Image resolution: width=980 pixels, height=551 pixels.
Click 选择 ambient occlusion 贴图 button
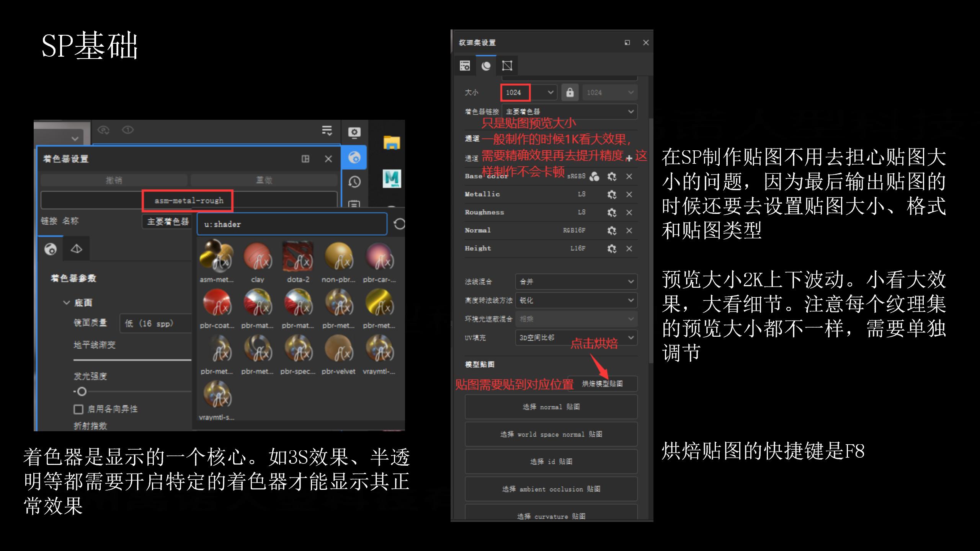pos(551,489)
